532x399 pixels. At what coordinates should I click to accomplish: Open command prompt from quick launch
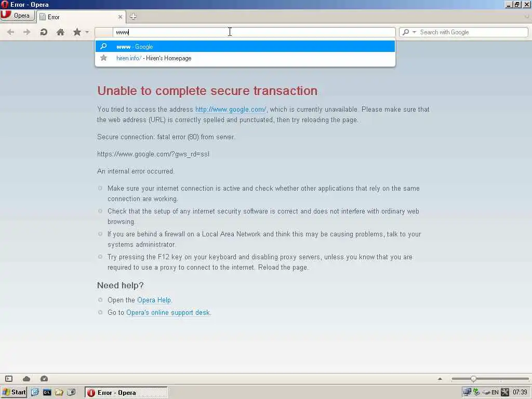[x=47, y=393]
